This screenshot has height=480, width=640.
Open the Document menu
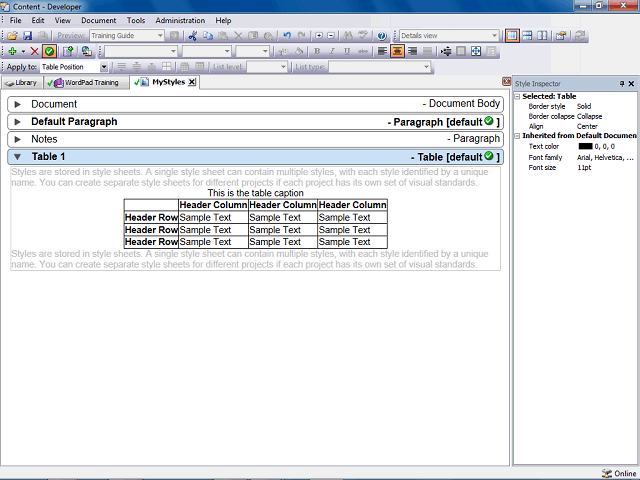click(x=98, y=20)
